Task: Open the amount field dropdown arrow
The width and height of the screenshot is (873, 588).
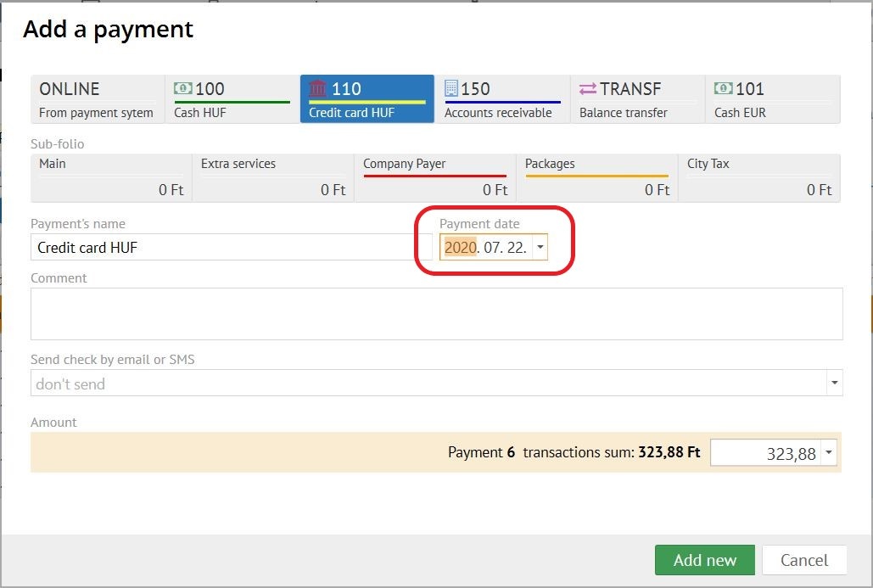Action: [x=829, y=452]
